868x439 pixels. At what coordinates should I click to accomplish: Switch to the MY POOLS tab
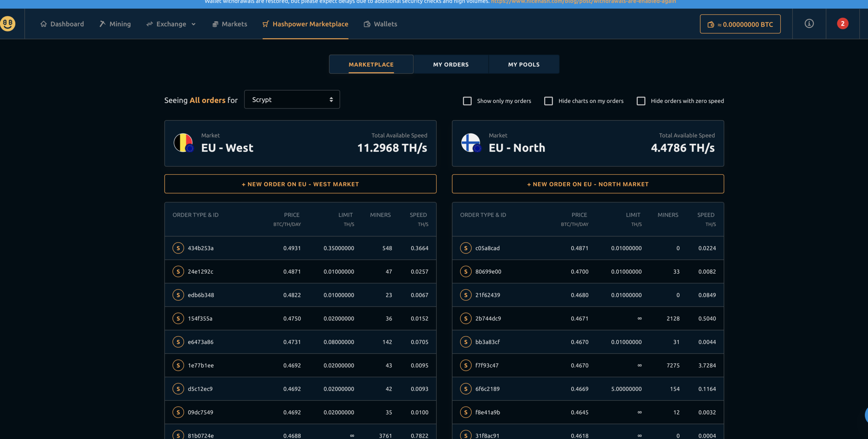point(524,64)
